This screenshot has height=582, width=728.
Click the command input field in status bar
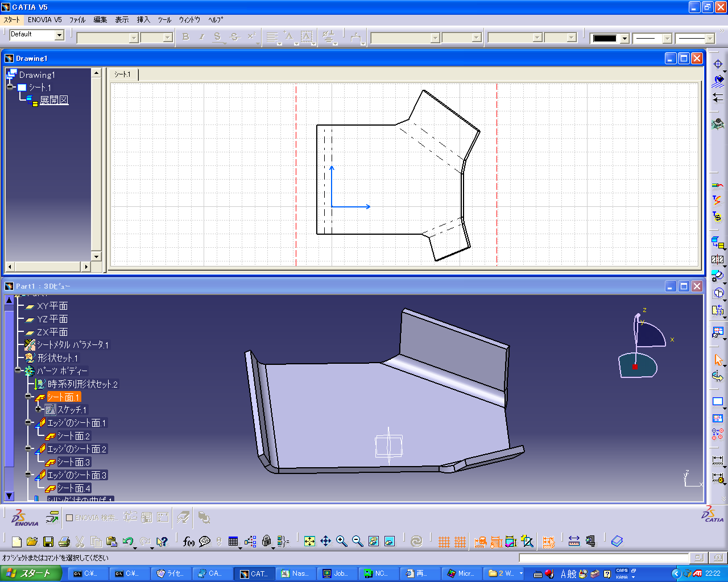coord(603,558)
